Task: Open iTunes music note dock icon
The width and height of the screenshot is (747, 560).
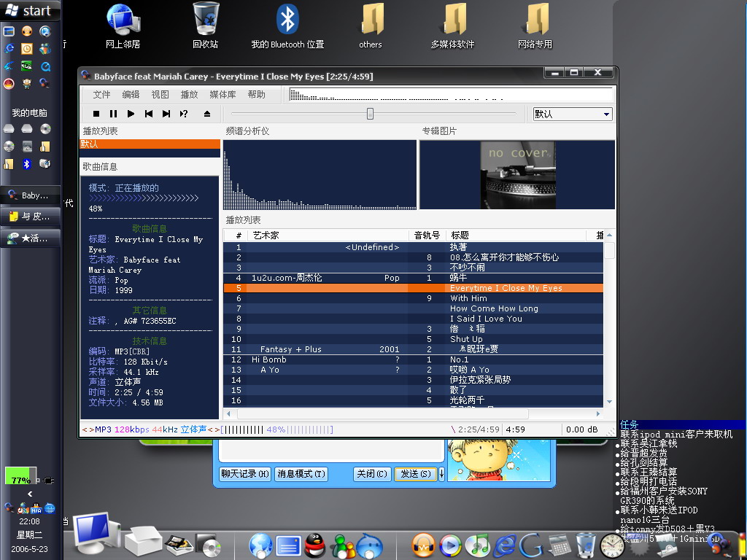Action: (477, 545)
